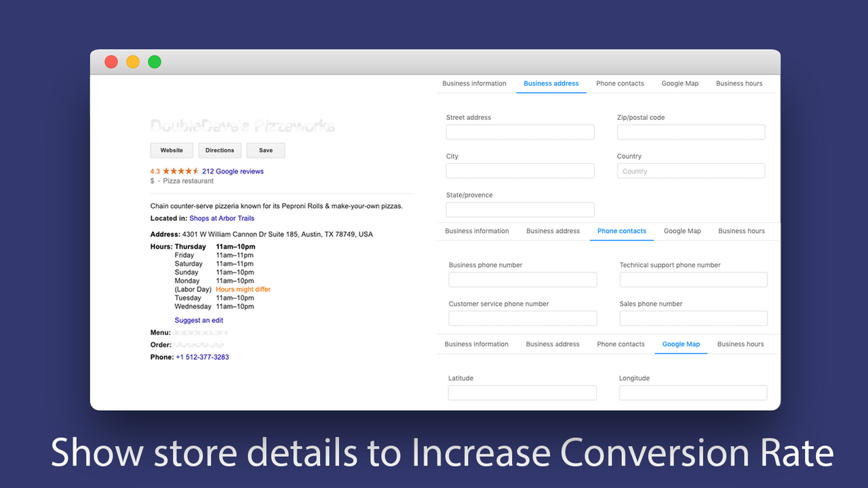Focus the City input field
Viewport: 868px width, 488px height.
point(520,171)
